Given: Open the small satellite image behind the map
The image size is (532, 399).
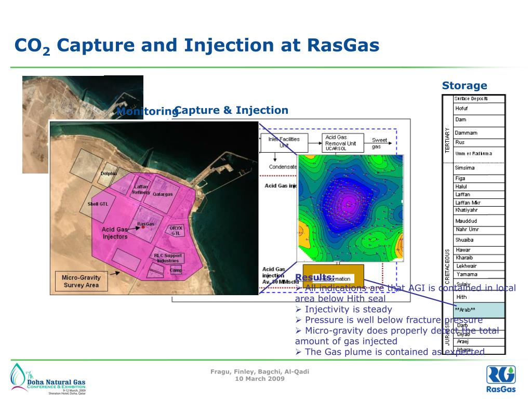Looking at the screenshot, I should 83,97.
